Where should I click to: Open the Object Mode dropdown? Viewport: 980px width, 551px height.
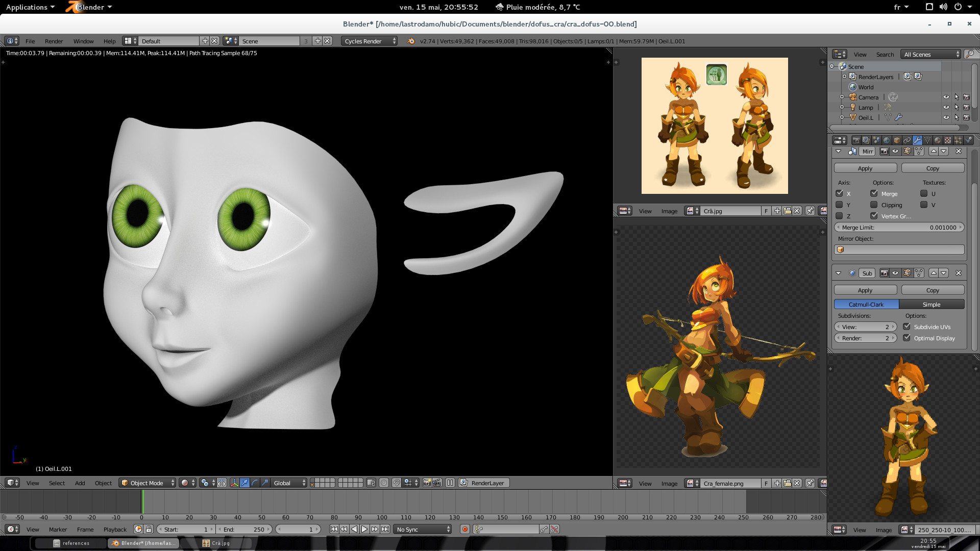coord(147,483)
